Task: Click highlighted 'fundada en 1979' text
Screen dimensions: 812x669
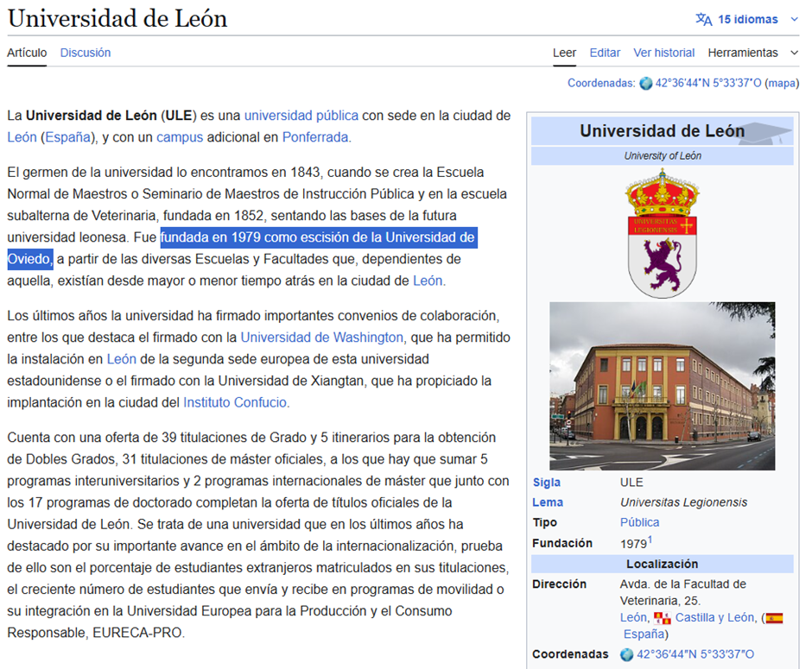Action: click(319, 237)
